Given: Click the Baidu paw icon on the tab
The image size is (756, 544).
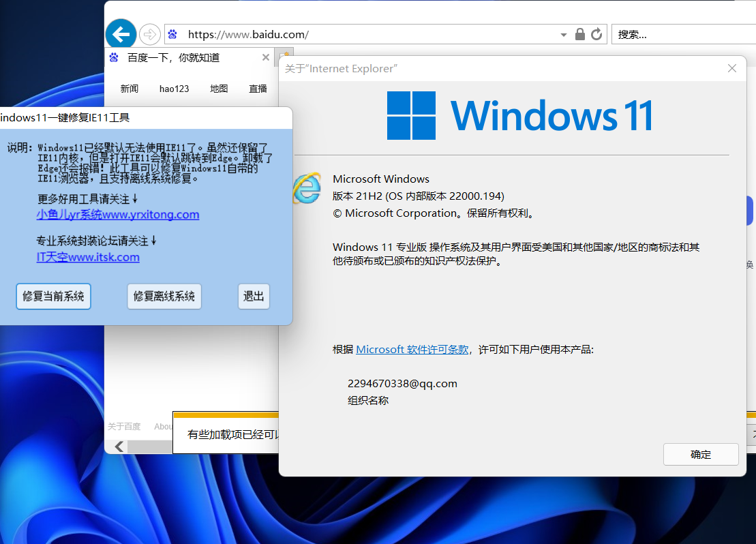Looking at the screenshot, I should pyautogui.click(x=112, y=57).
